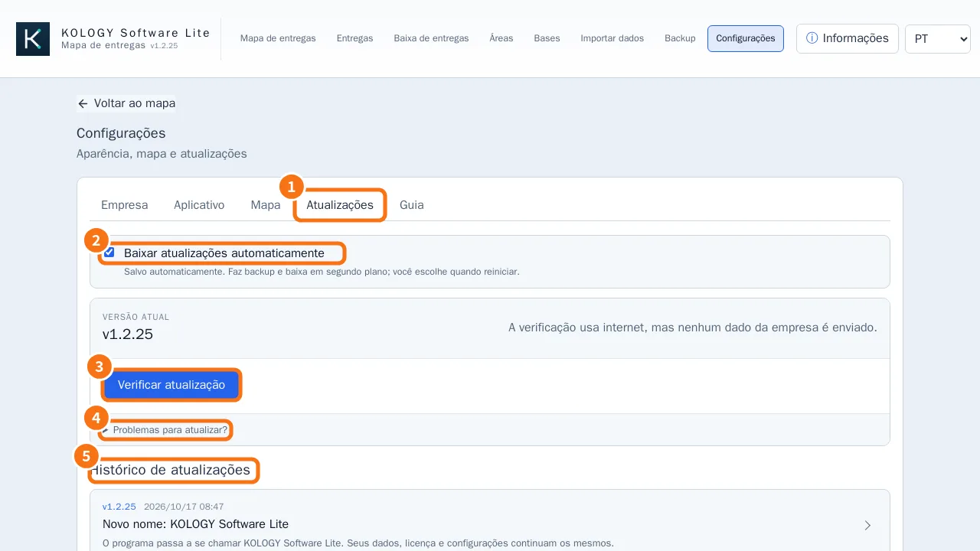Screen dimensions: 980x551
Task: Click the info circle icon in Informações
Action: coord(812,38)
